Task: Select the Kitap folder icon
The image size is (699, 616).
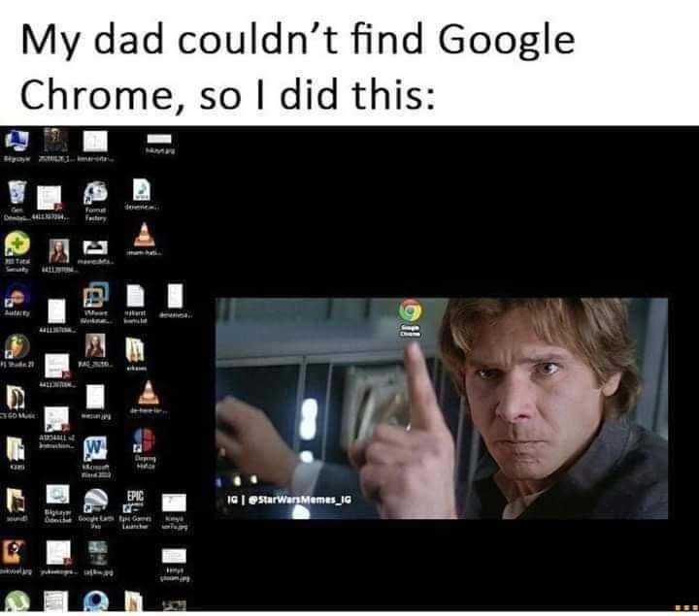Action: click(16, 449)
